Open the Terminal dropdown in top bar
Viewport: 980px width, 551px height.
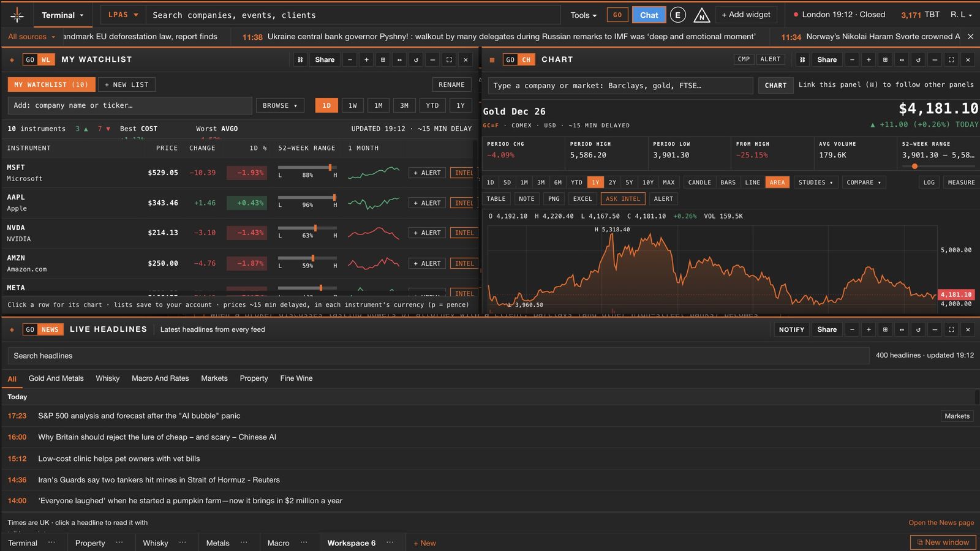coord(62,15)
